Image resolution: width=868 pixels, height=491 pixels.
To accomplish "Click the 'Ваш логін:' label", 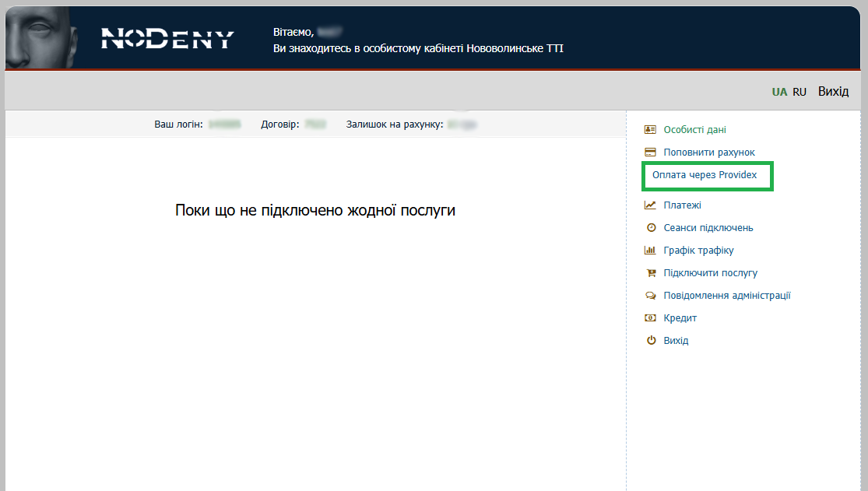I will click(178, 125).
